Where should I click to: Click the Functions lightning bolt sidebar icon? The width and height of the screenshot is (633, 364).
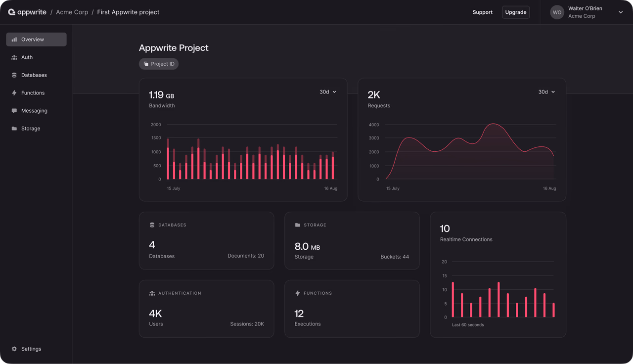(14, 93)
